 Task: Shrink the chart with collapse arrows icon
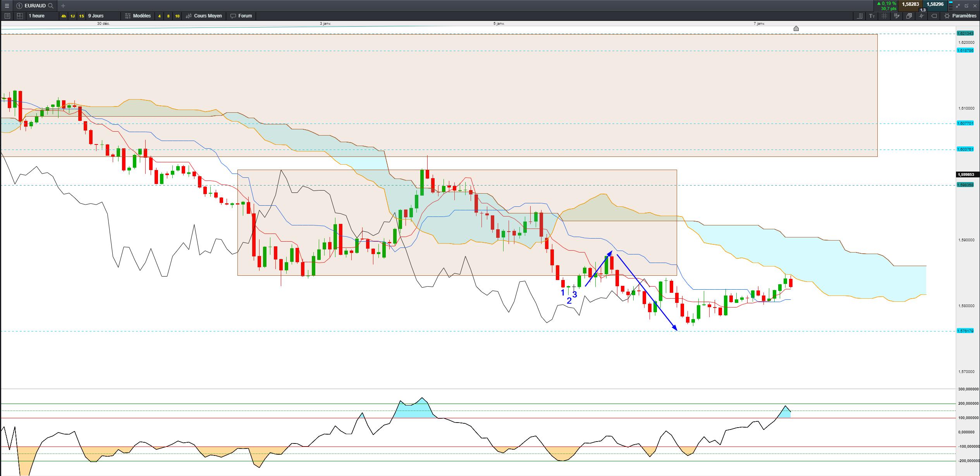coord(958,6)
